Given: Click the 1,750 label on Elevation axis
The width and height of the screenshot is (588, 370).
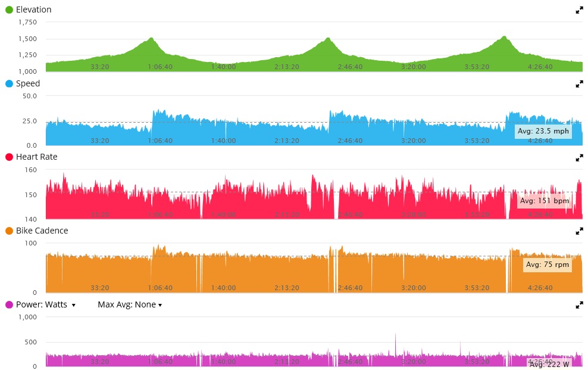Looking at the screenshot, I should pos(28,22).
